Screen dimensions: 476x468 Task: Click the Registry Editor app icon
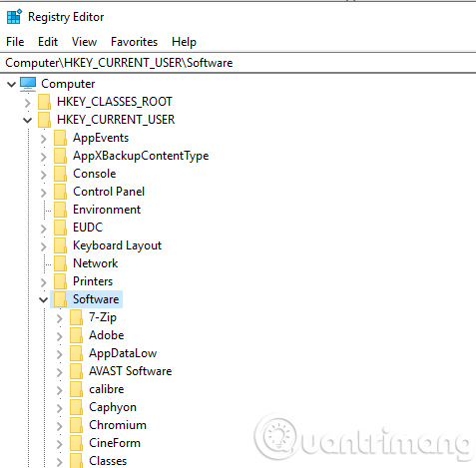tap(14, 17)
